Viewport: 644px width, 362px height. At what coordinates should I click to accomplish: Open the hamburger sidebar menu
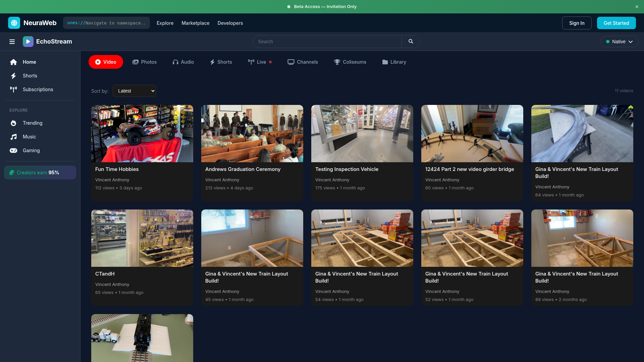click(12, 42)
